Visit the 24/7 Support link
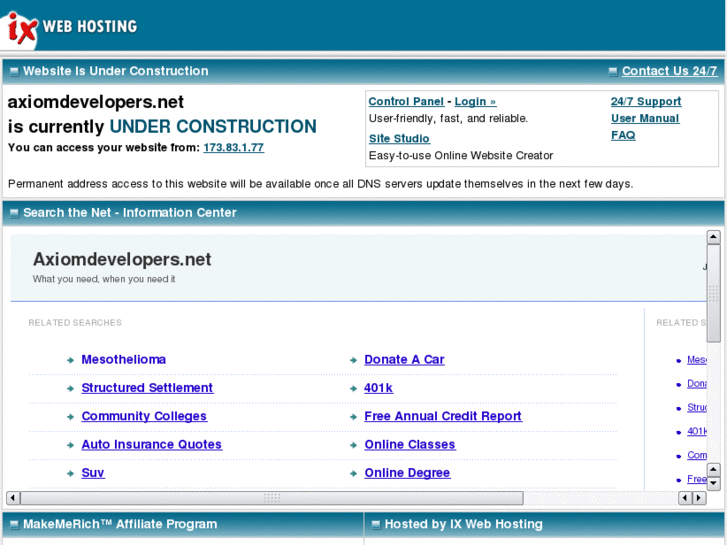The width and height of the screenshot is (727, 545). [646, 101]
